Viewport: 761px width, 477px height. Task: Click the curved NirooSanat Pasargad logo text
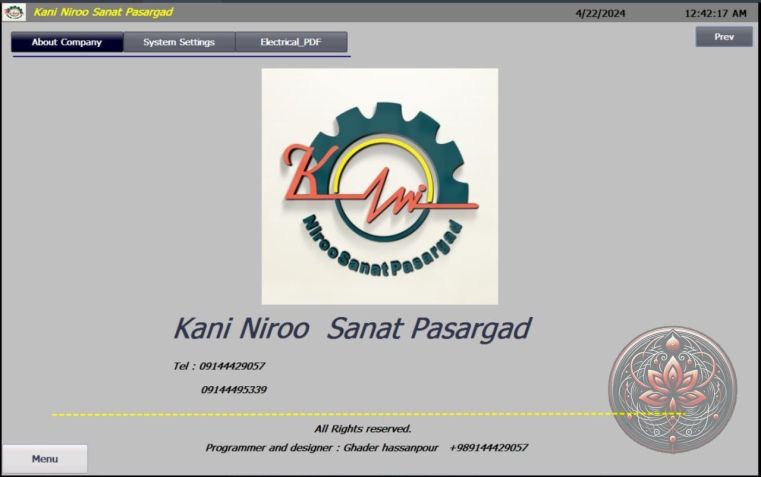coord(387,240)
